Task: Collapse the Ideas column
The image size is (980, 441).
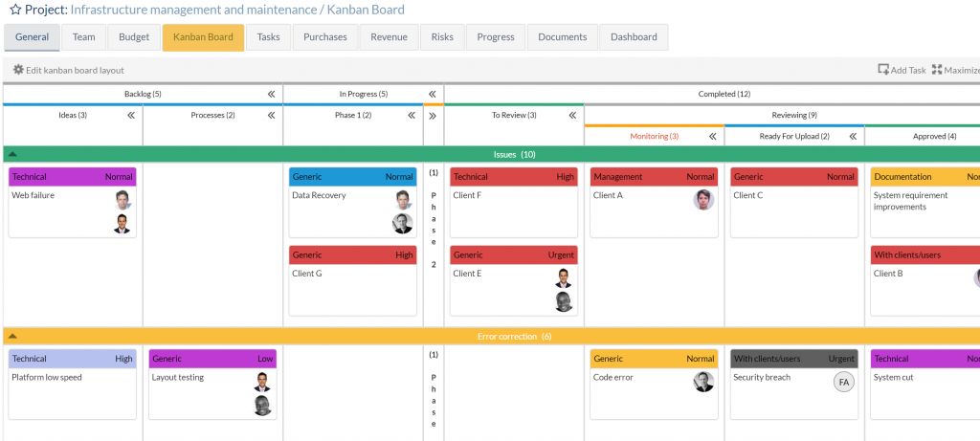Action: pyautogui.click(x=131, y=115)
